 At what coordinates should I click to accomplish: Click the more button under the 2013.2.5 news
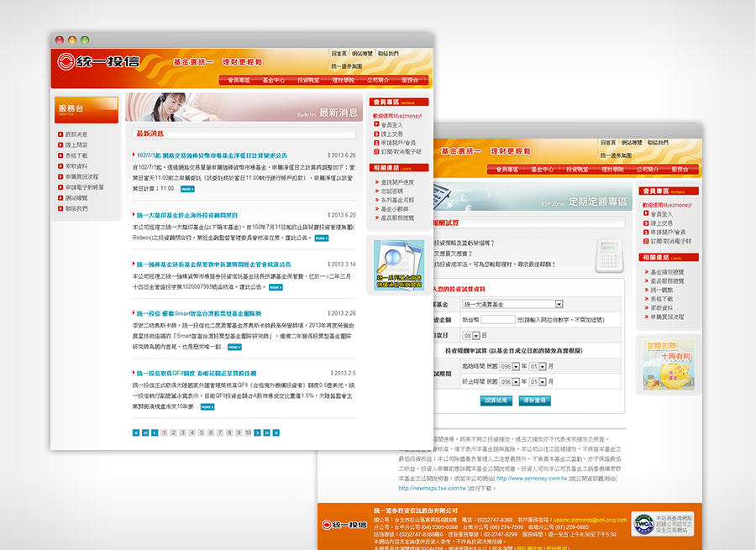click(207, 407)
